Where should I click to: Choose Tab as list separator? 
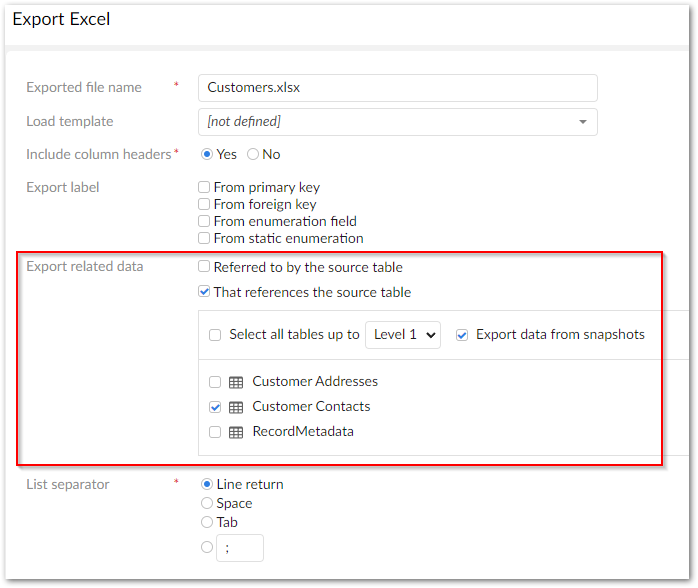[207, 522]
